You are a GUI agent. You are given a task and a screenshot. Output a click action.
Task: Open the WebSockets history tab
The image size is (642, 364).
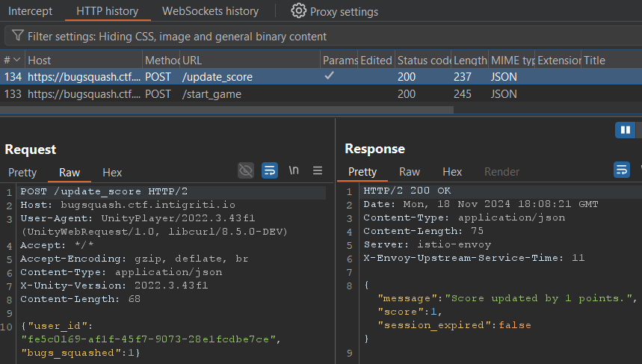click(x=211, y=11)
